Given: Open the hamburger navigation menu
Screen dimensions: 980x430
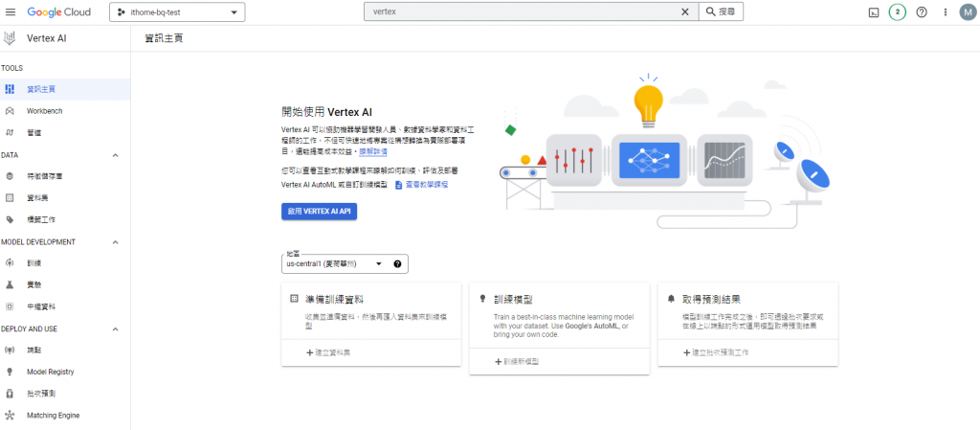Looking at the screenshot, I should coord(11,11).
